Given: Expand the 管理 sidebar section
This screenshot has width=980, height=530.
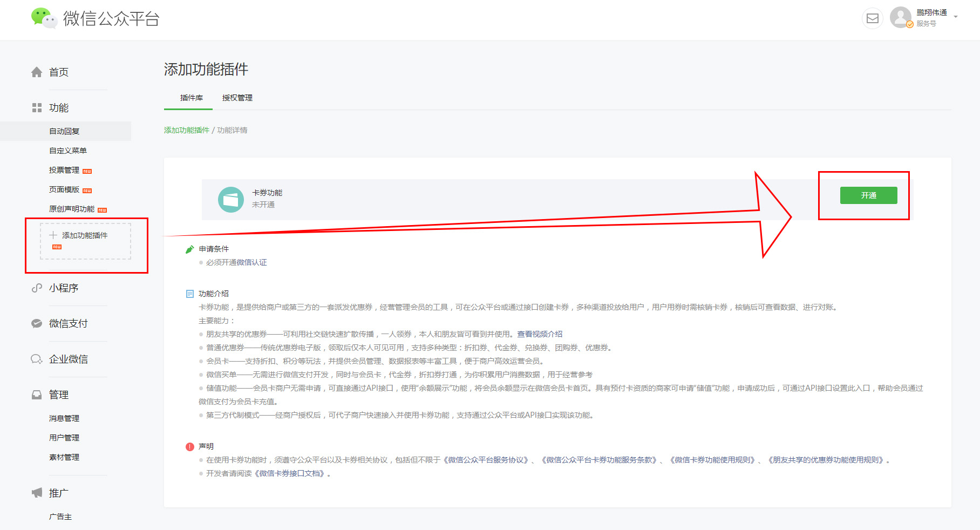Looking at the screenshot, I should coord(58,395).
